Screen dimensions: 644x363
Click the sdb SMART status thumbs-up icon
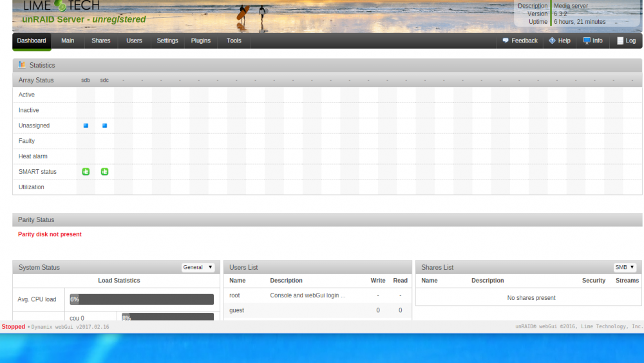tap(86, 172)
